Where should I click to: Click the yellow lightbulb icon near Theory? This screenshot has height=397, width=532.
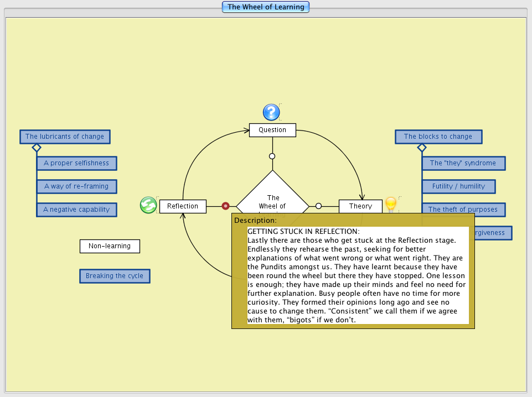pos(391,204)
